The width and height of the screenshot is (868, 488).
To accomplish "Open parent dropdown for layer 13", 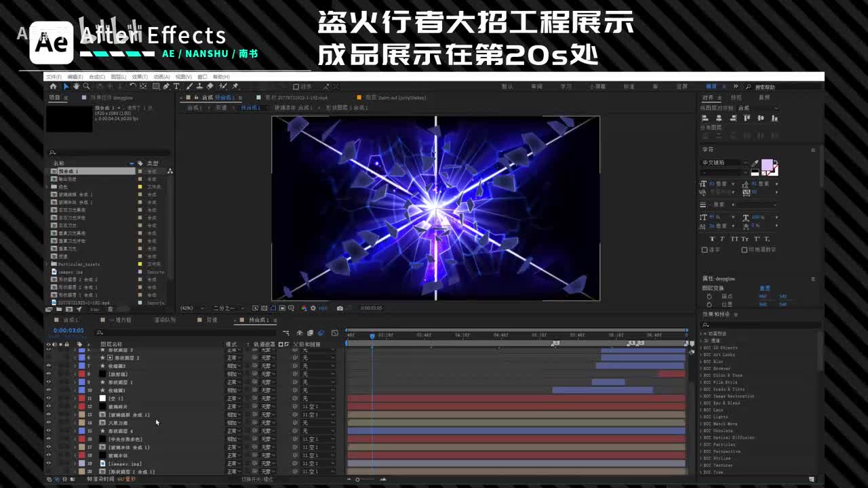I will point(318,415).
